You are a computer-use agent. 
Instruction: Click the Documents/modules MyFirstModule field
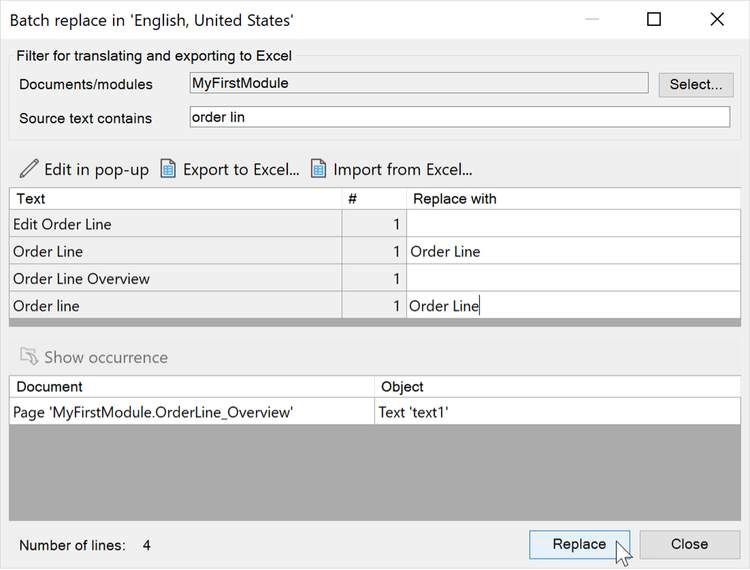(418, 84)
